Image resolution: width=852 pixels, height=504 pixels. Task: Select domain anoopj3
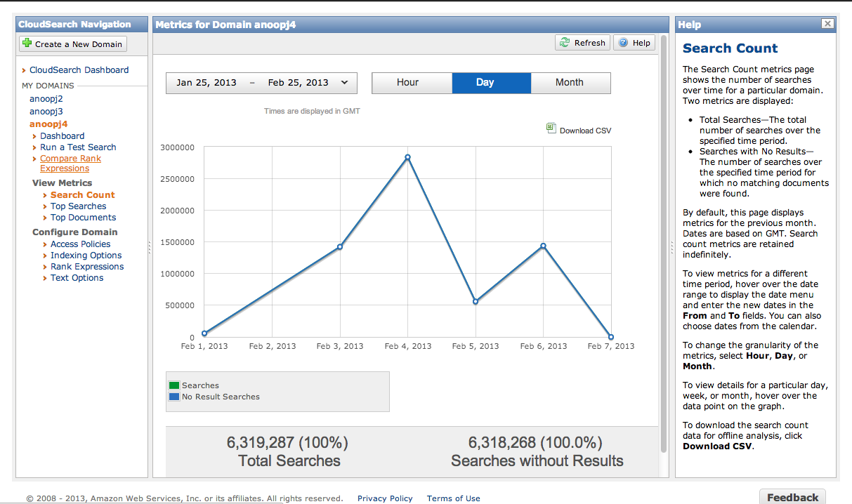click(x=46, y=112)
